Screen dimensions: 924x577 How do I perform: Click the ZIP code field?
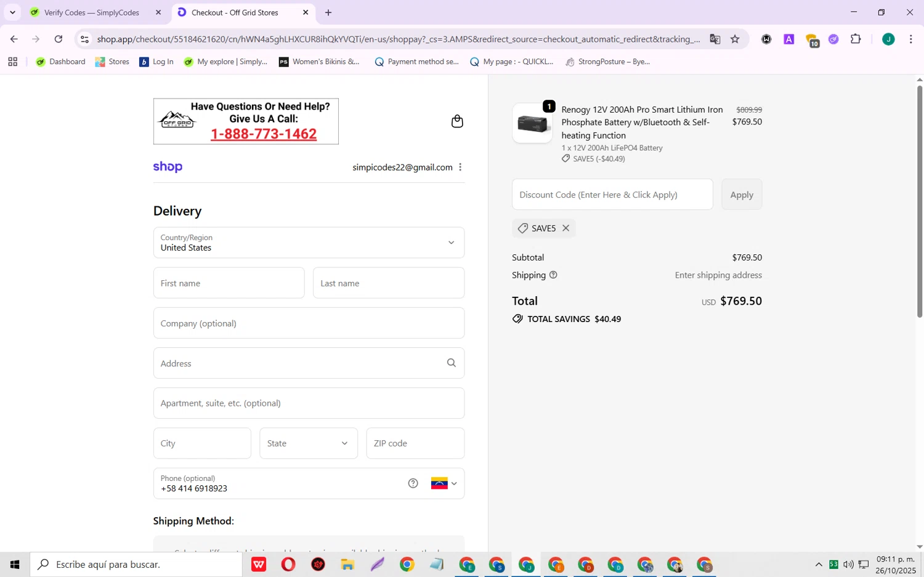tap(415, 443)
